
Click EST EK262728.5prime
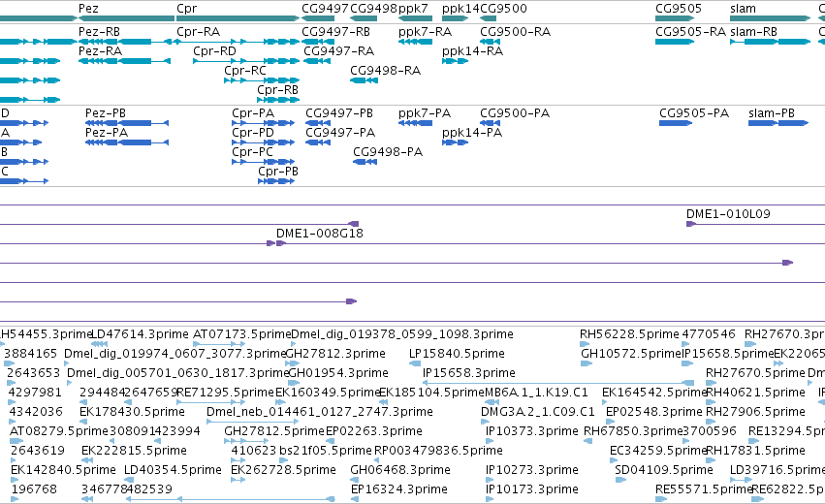pos(284,470)
